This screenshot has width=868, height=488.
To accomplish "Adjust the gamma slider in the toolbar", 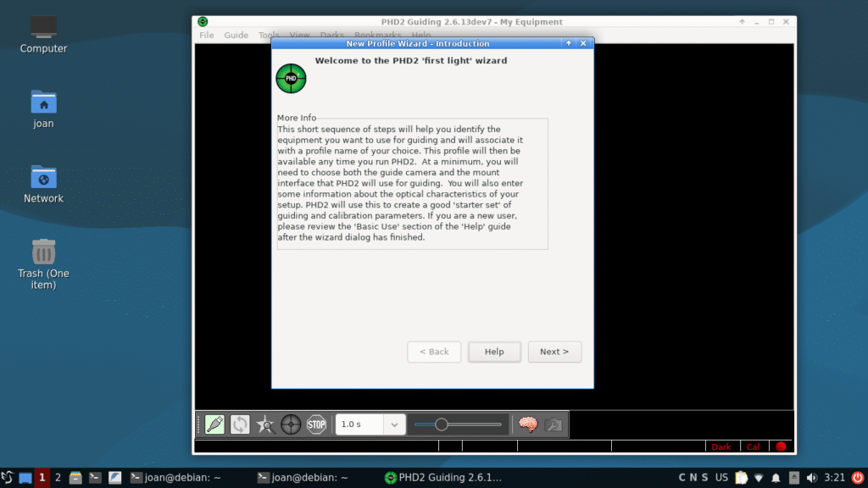I will coord(442,424).
